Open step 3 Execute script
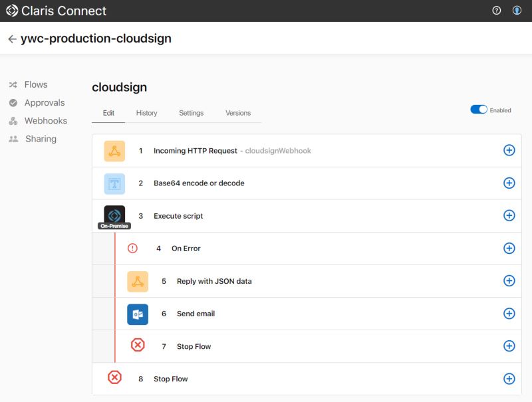The height and width of the screenshot is (402, 532). pos(178,216)
